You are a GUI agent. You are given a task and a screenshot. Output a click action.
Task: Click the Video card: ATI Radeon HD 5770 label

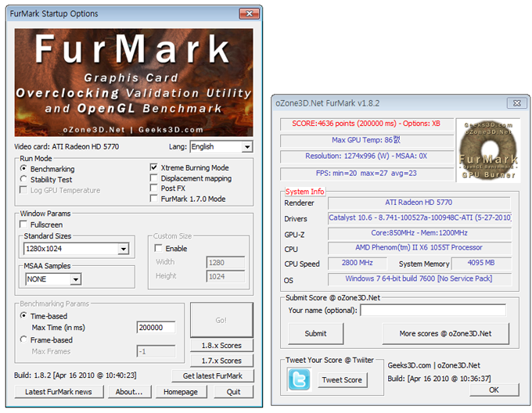[66, 147]
